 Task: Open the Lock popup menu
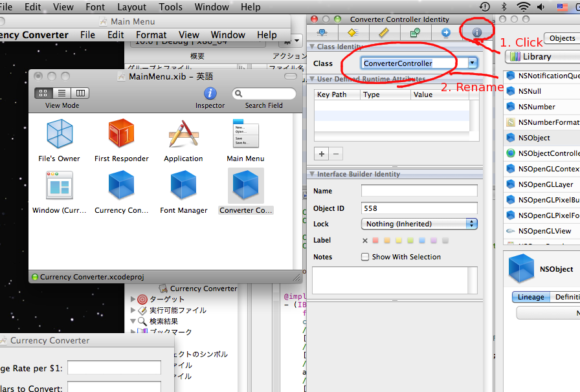pyautogui.click(x=419, y=224)
